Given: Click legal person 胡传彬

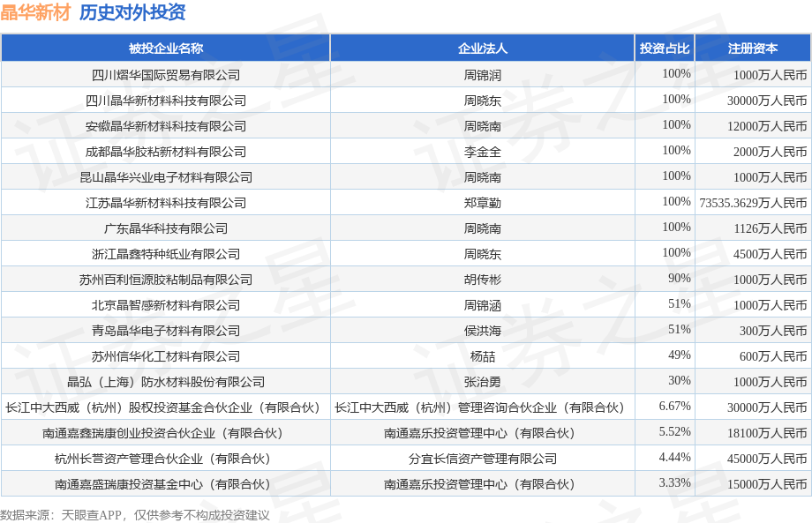Looking at the screenshot, I should point(482,280).
